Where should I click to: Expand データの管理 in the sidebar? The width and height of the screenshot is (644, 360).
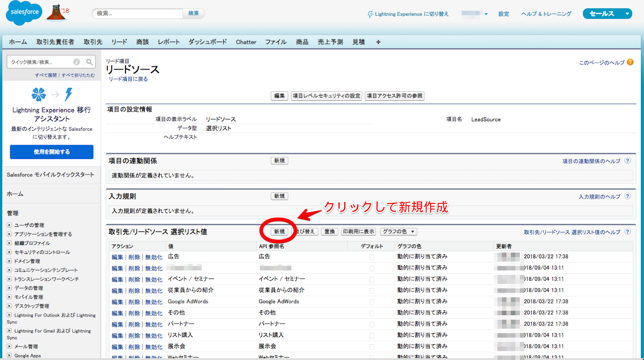[9, 287]
